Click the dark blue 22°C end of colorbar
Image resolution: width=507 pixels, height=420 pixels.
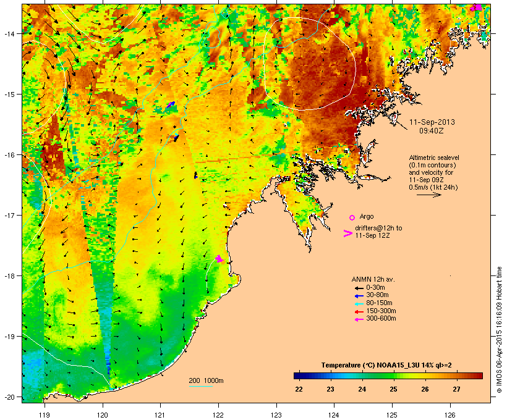(299, 376)
